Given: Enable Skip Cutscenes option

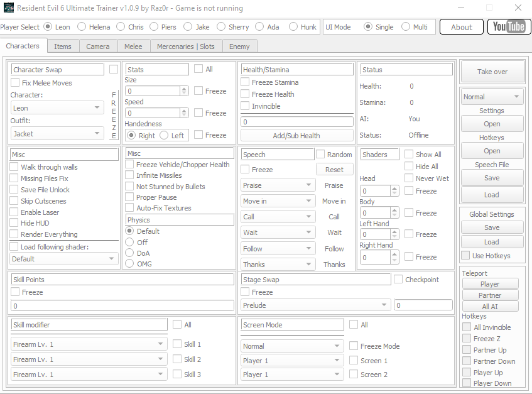Looking at the screenshot, I should tap(38, 201).
